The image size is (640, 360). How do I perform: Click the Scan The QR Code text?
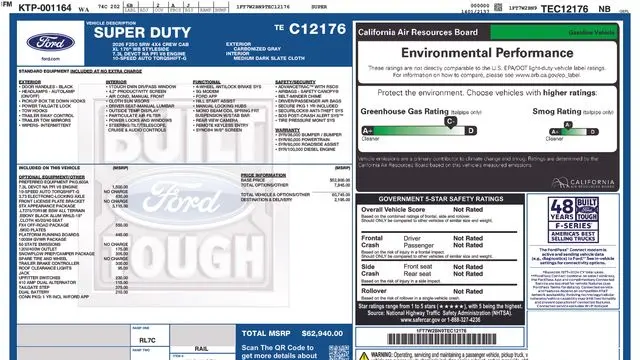[x=278, y=348]
